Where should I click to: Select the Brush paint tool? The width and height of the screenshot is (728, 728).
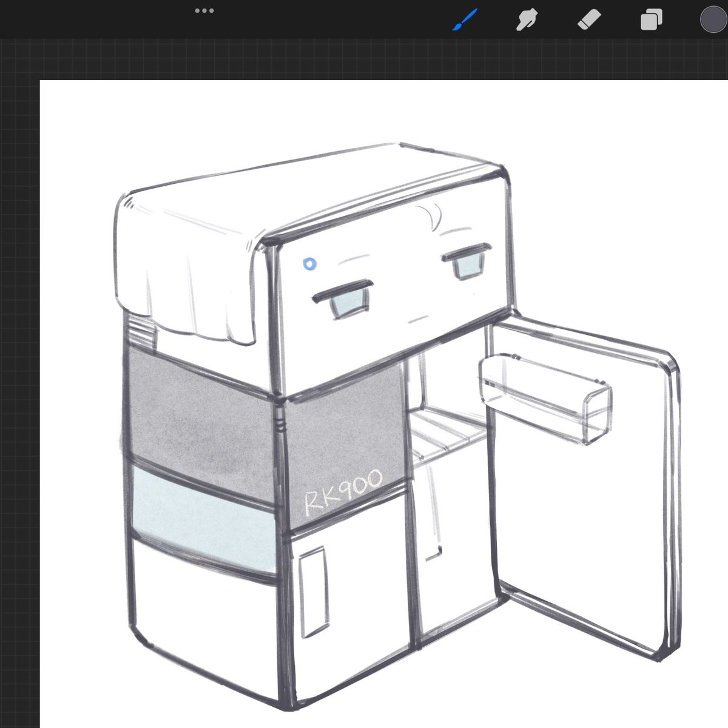[x=466, y=20]
